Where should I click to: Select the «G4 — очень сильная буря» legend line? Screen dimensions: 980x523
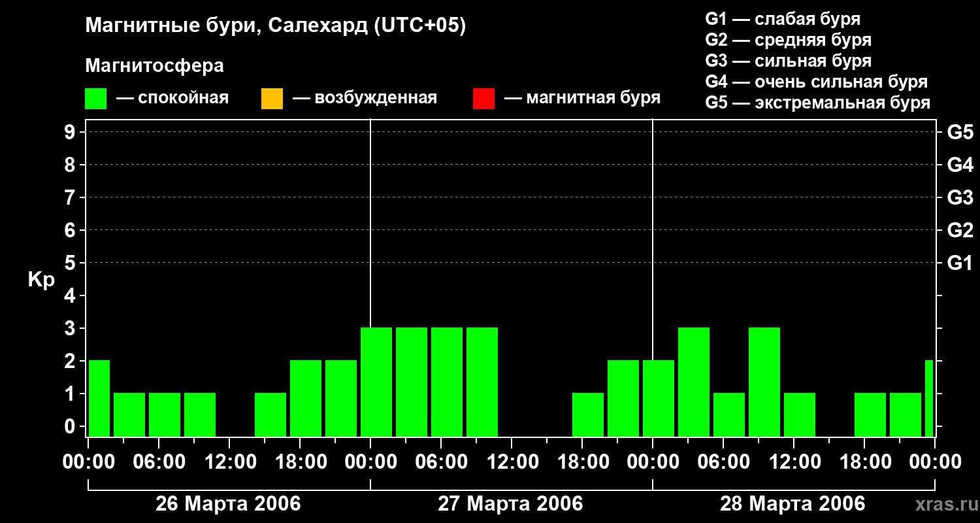[x=817, y=82]
